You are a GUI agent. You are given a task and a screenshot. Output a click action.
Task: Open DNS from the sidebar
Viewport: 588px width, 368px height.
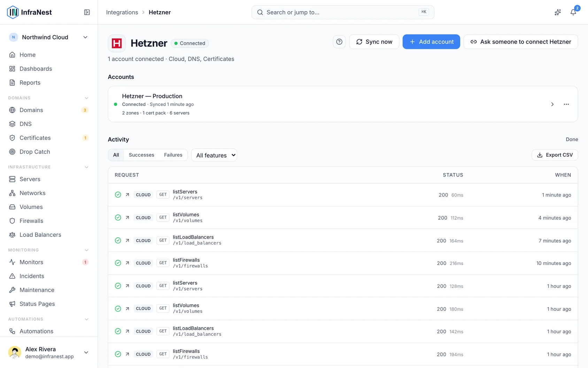49,124
